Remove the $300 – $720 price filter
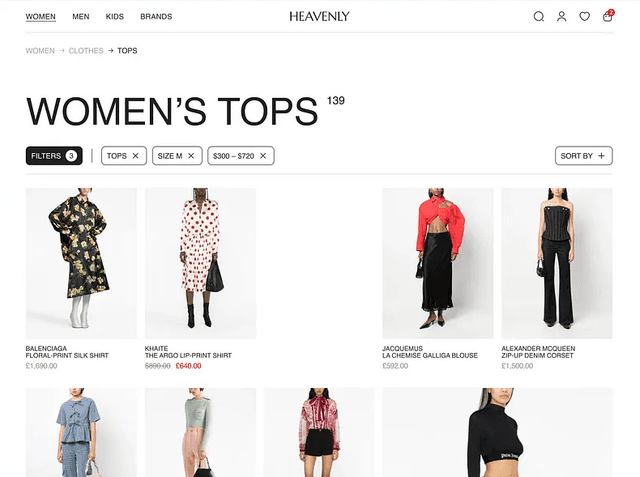The image size is (640, 477). pyautogui.click(x=264, y=156)
